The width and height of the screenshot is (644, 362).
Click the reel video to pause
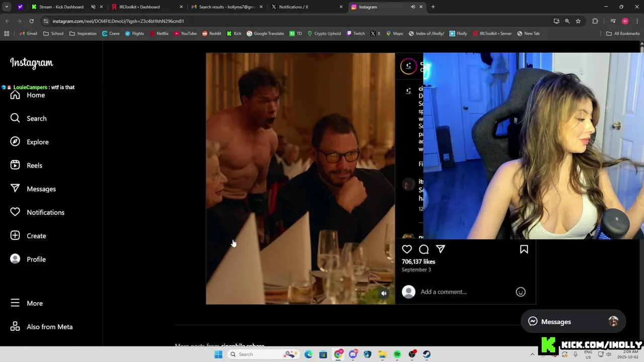(x=300, y=178)
